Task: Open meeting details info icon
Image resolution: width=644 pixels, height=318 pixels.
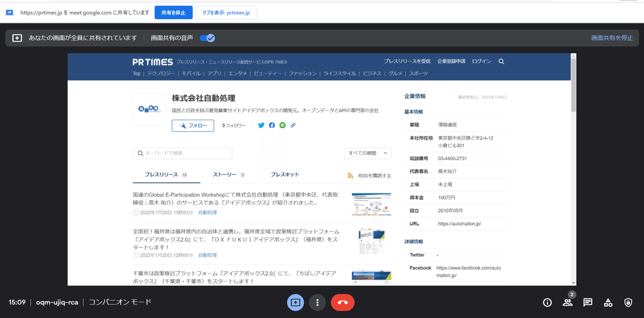Action: 547,302
